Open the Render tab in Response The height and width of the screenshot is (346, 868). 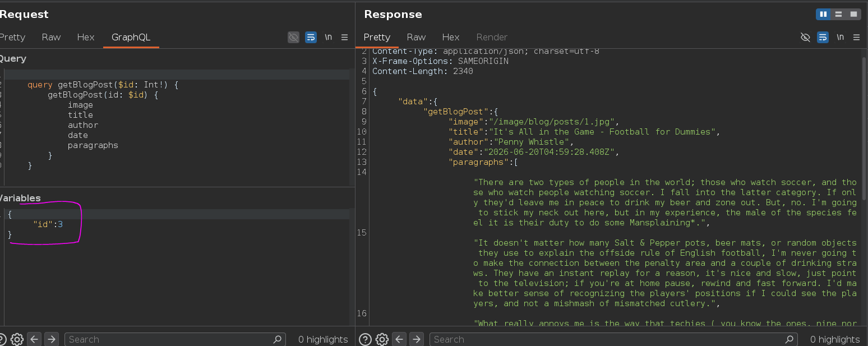click(492, 37)
